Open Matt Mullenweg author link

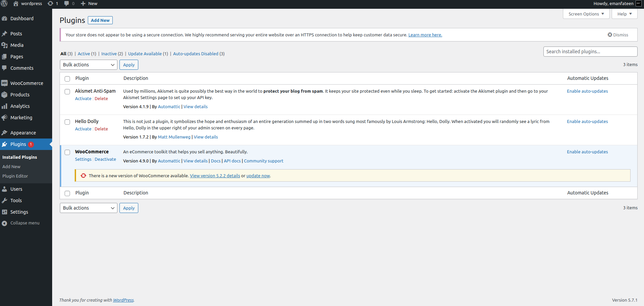click(x=174, y=137)
